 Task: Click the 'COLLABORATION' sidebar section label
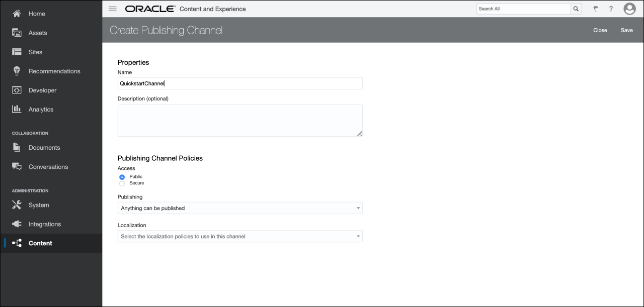click(30, 133)
